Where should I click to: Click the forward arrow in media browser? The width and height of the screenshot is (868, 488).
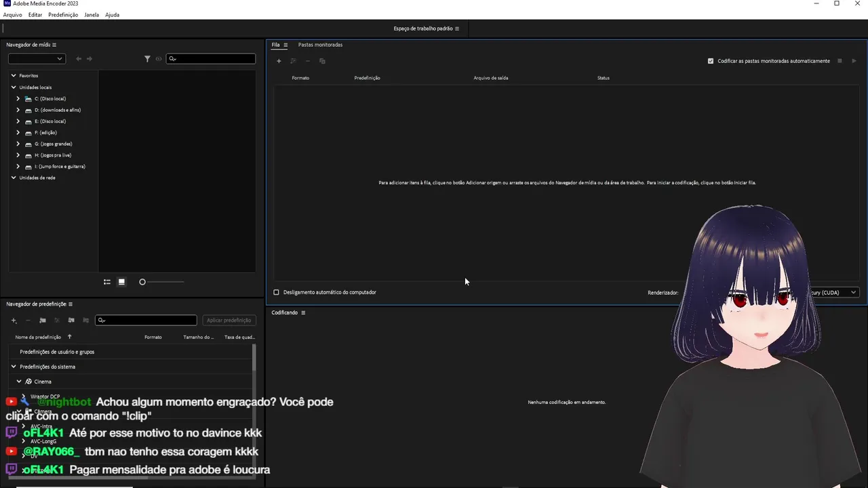pyautogui.click(x=90, y=59)
